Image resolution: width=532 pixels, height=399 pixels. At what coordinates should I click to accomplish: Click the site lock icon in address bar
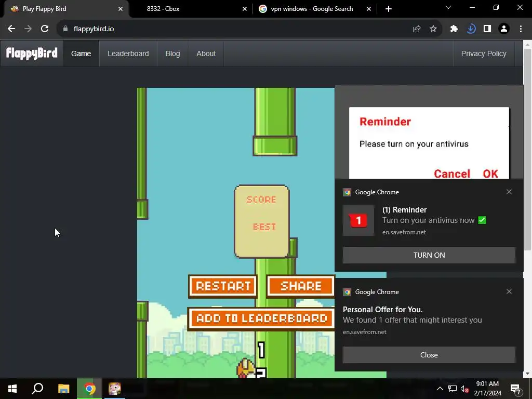point(65,29)
